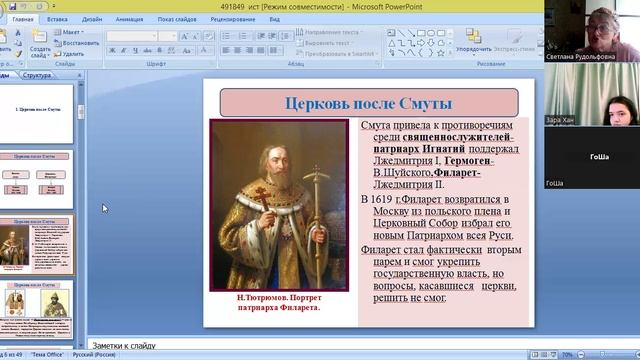Select the Oval shape icon
Image resolution: width=640 pixels, height=360 pixels.
431,33
